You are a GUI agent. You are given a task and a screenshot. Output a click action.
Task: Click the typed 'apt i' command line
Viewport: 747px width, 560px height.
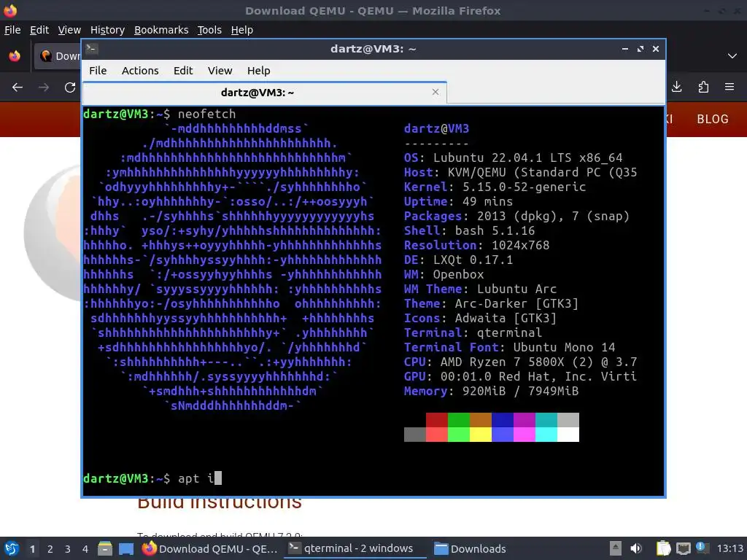tap(196, 478)
